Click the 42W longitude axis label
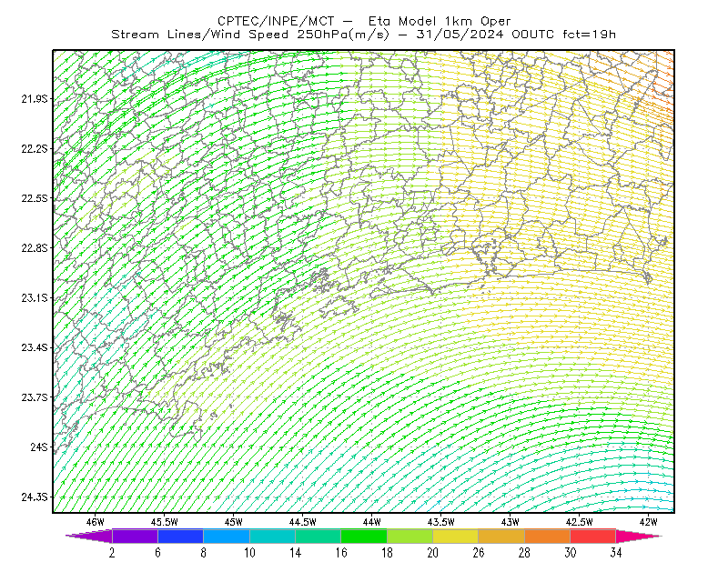 click(648, 522)
